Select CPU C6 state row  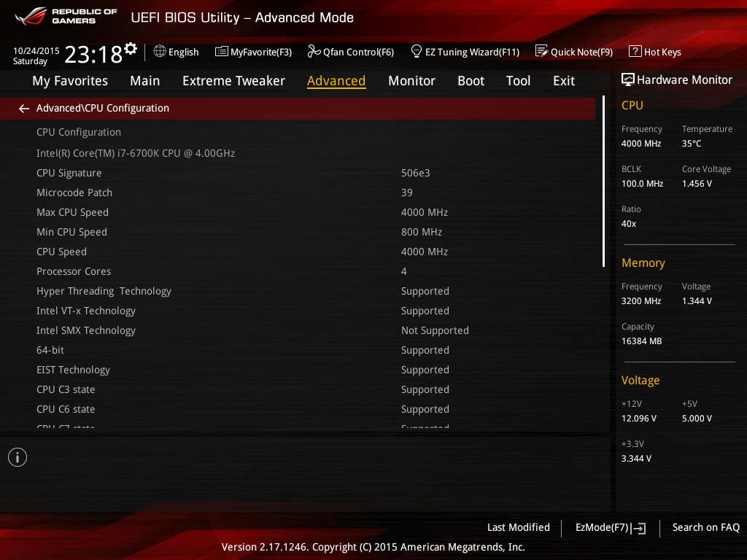(298, 409)
